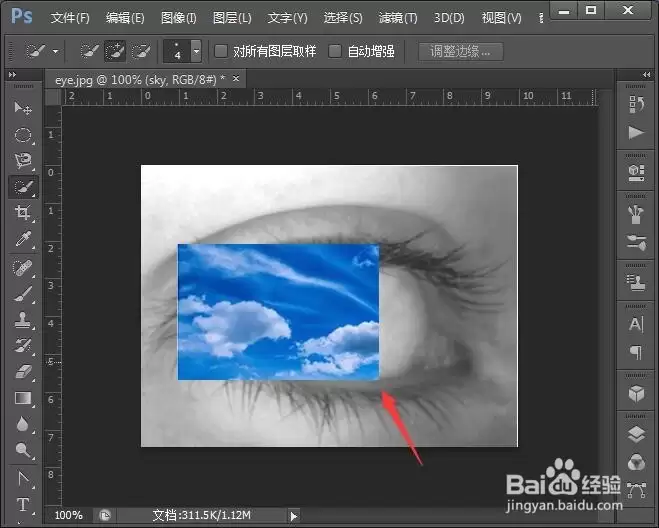Expand the collapsed right panels
659x528 pixels.
pyautogui.click(x=646, y=75)
